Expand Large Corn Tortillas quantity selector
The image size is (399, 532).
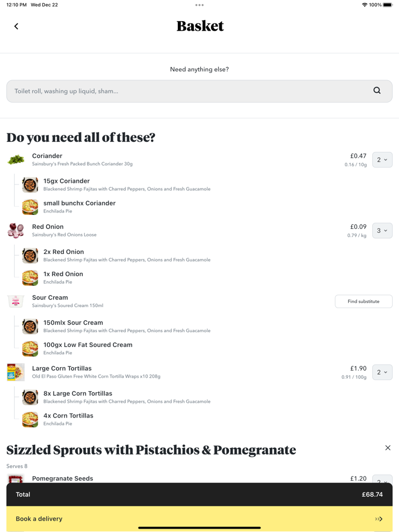point(382,373)
